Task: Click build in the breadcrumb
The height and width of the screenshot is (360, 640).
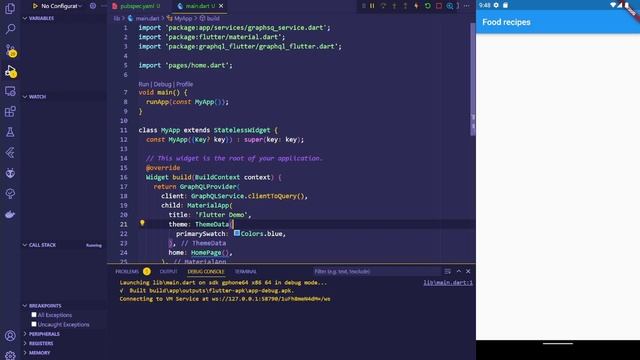Action: click(213, 18)
